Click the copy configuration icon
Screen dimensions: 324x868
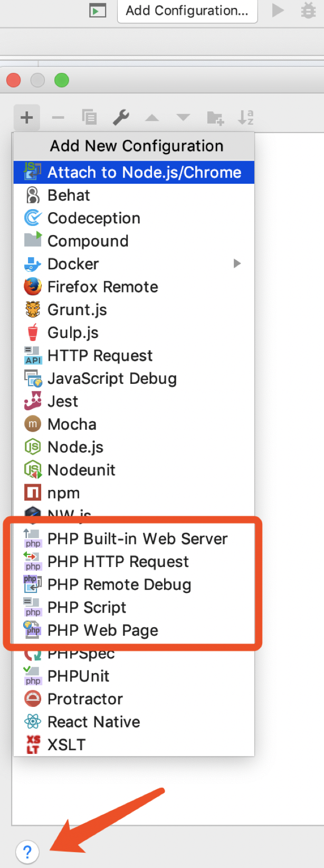(89, 117)
